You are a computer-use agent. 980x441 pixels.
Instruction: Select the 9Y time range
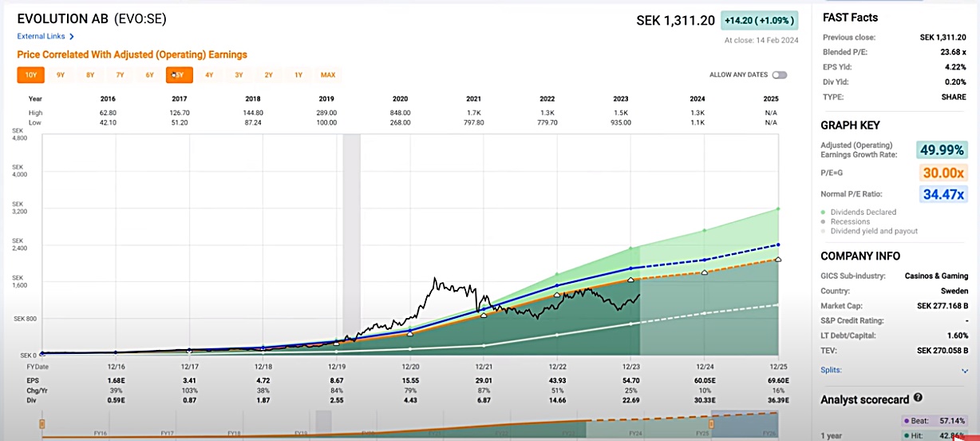tap(61, 75)
